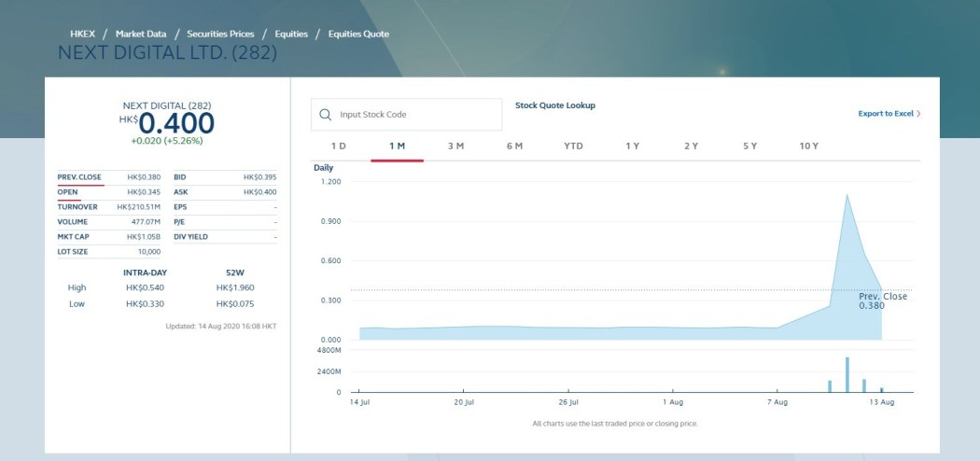Viewport: 980px width, 461px height.
Task: Click the OPEN label
Action: (67, 192)
